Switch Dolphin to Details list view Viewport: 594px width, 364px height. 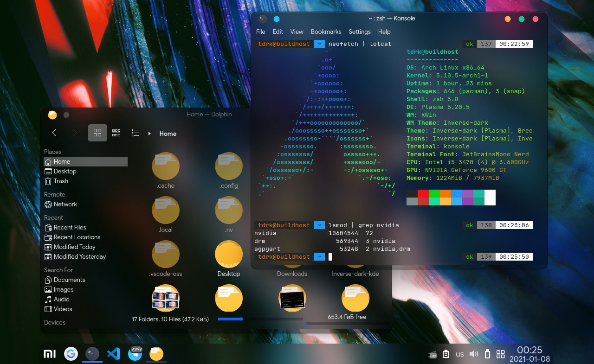click(x=136, y=133)
